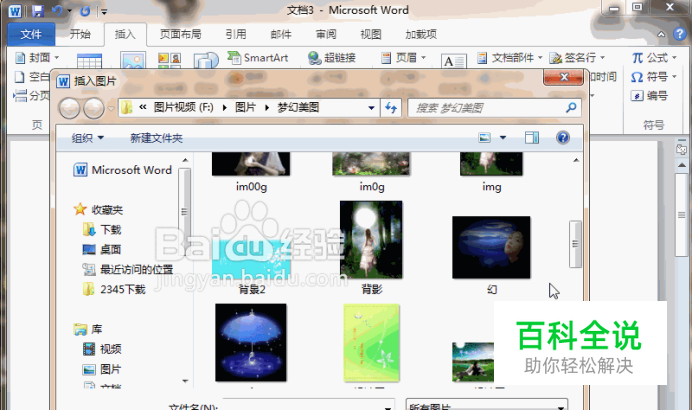Screen dimensions: 692x410
Task: Select the 视图 ribbon tab
Action: 371,34
